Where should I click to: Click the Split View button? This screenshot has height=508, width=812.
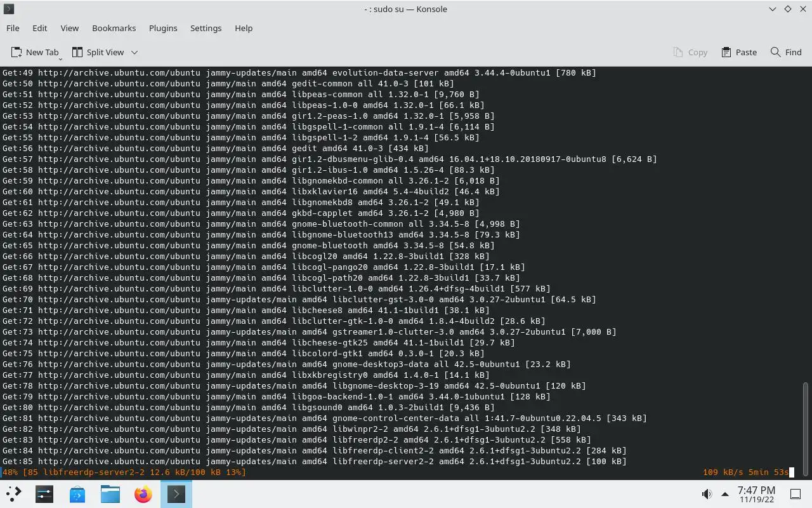[x=98, y=52]
